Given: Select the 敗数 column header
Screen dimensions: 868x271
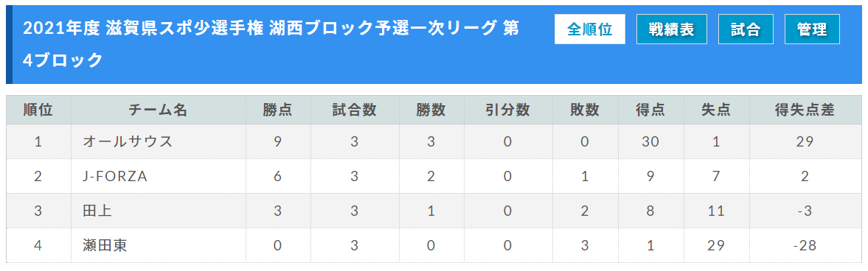Looking at the screenshot, I should pyautogui.click(x=585, y=110).
